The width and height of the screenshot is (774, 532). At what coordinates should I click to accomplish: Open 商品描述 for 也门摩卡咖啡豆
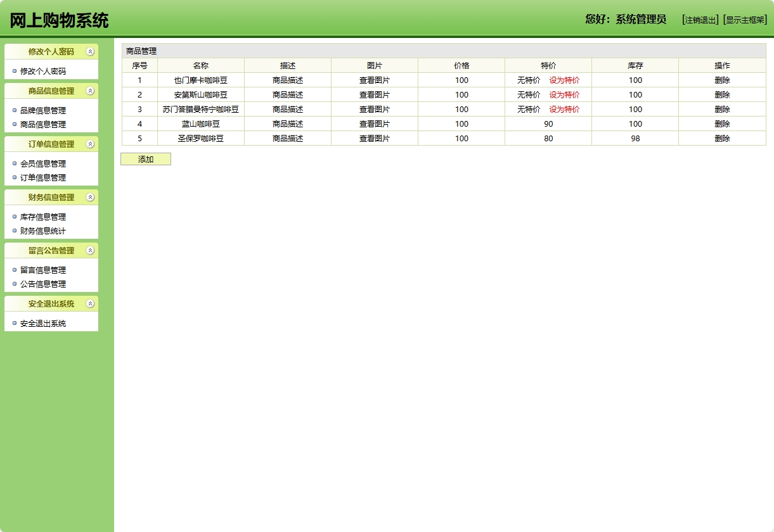tap(288, 80)
